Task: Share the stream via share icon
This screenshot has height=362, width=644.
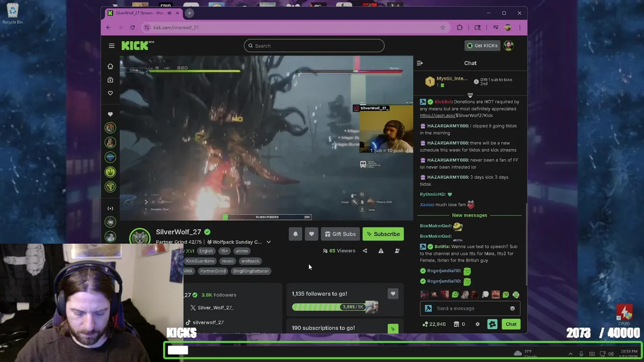Action: click(x=365, y=251)
